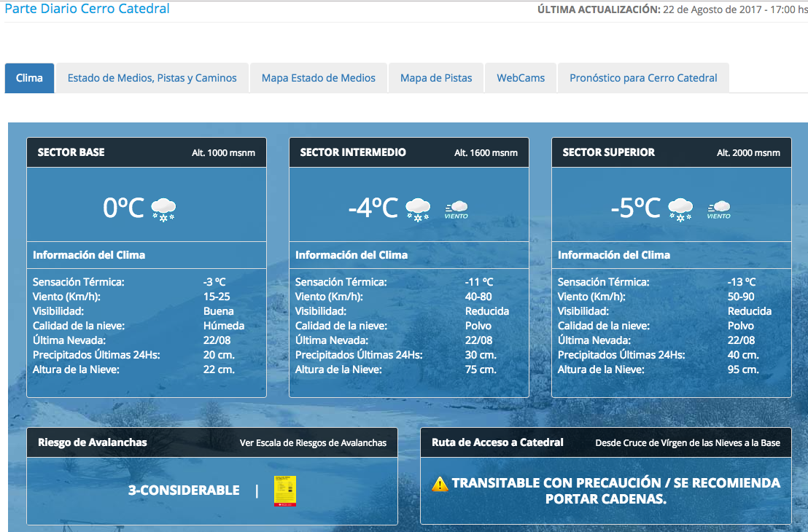808x532 pixels.
Task: Click the -3 ºC wind chill value
Action: 214,282
